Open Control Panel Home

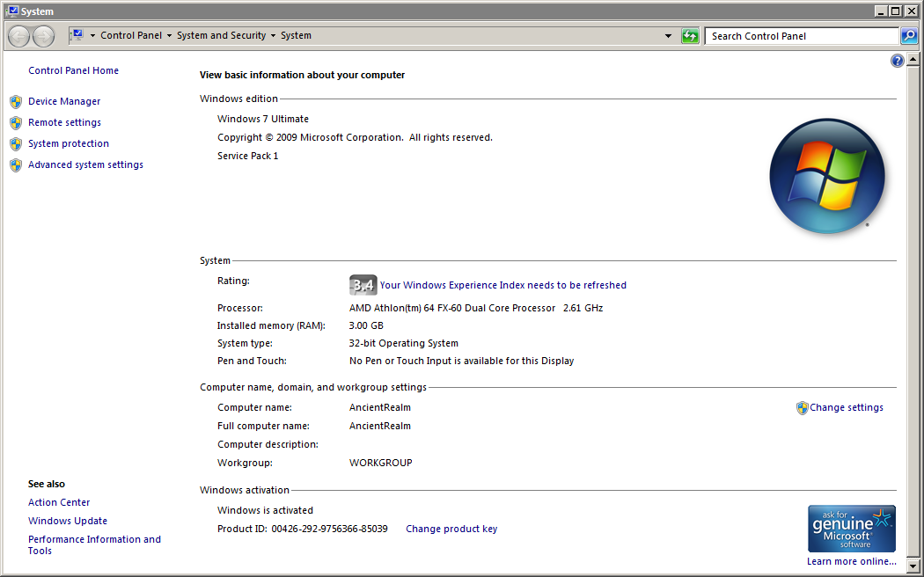(x=73, y=70)
